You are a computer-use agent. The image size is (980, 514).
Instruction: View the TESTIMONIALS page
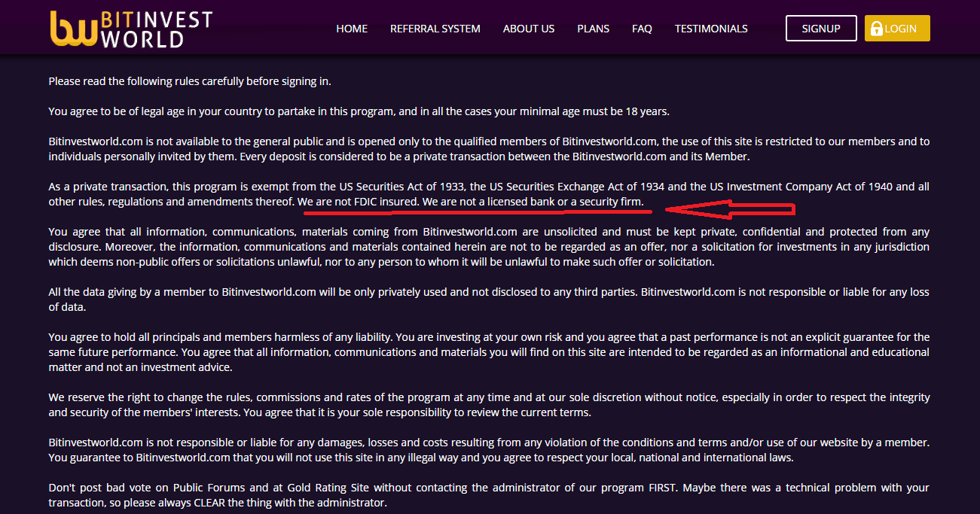(x=711, y=29)
